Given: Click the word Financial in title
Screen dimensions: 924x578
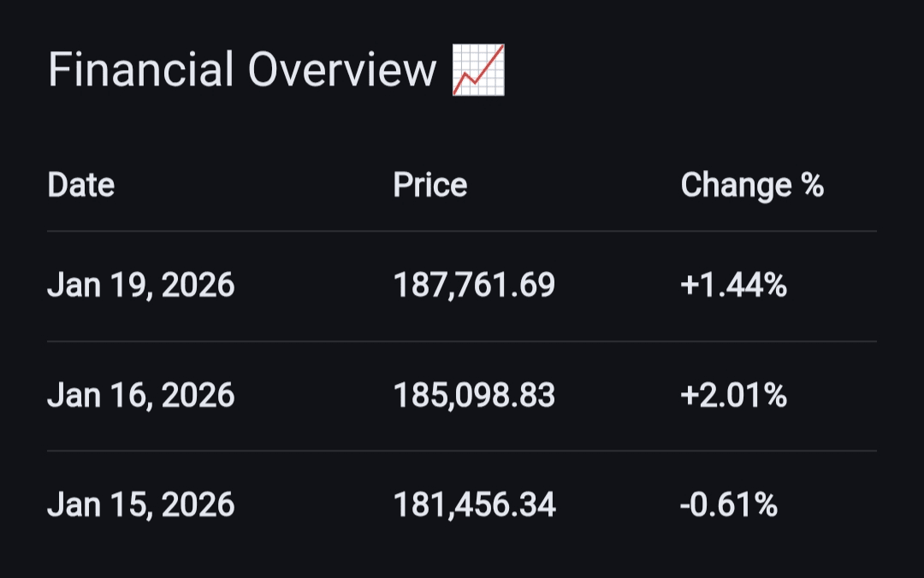Looking at the screenshot, I should click(141, 70).
